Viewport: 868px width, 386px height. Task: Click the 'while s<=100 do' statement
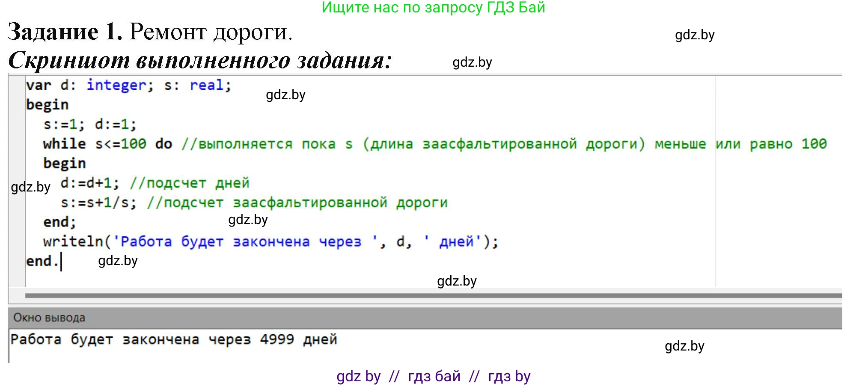coord(107,144)
